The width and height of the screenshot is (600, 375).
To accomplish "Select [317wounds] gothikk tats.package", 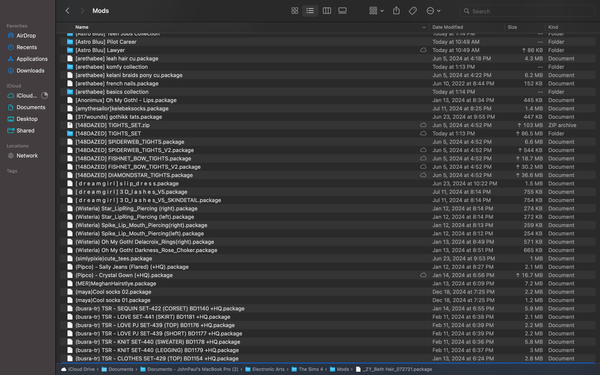I will click(329, 117).
